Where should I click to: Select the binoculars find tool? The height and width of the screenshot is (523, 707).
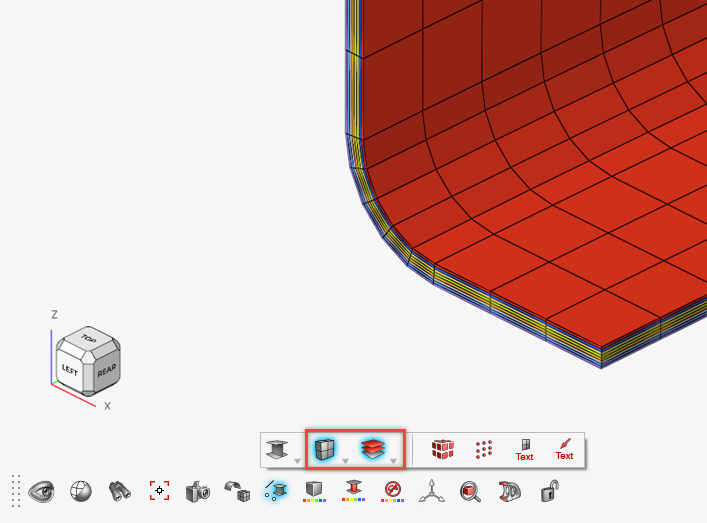click(120, 491)
